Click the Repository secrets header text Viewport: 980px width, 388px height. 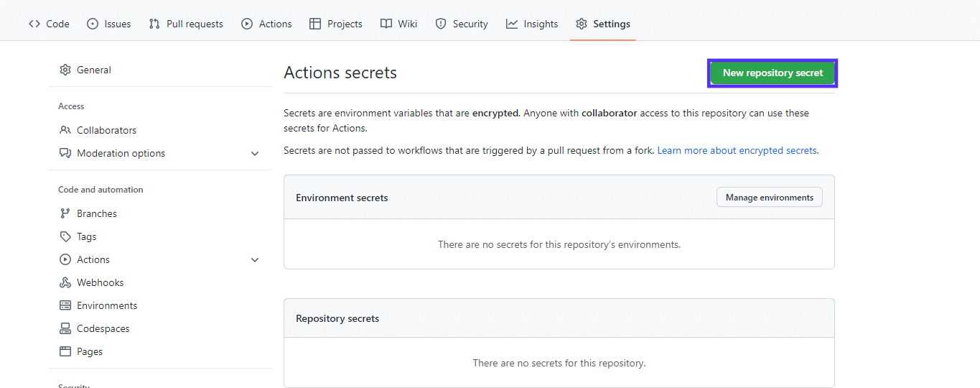[337, 318]
